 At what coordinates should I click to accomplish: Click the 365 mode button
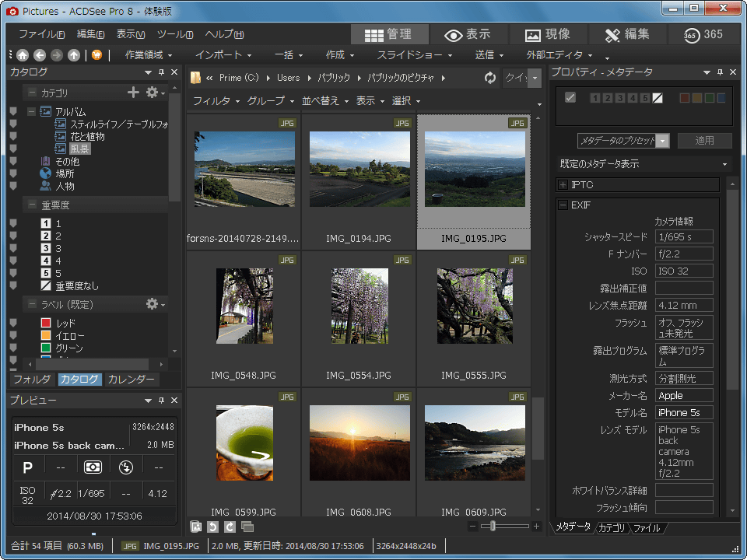[x=703, y=34]
